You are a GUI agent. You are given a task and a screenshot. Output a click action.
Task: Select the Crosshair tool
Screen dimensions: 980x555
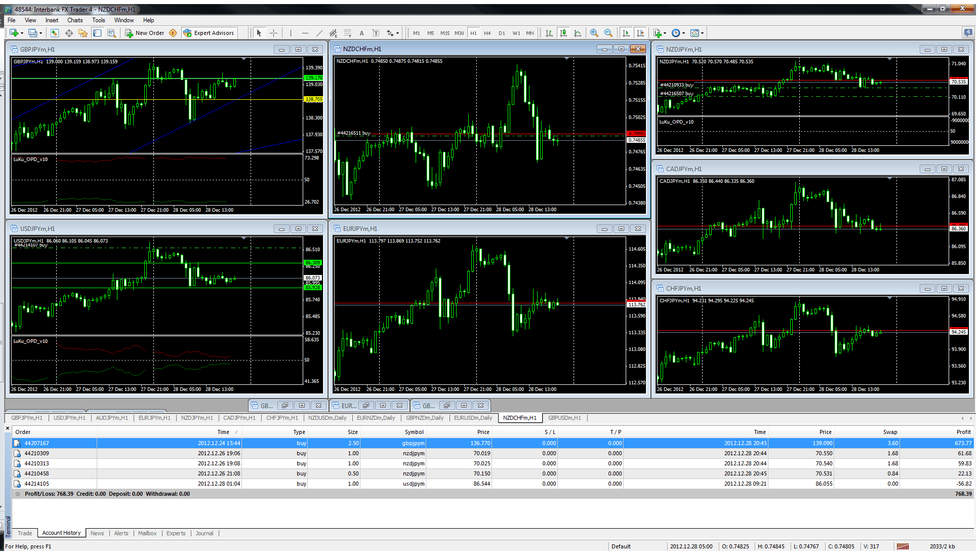(x=273, y=33)
